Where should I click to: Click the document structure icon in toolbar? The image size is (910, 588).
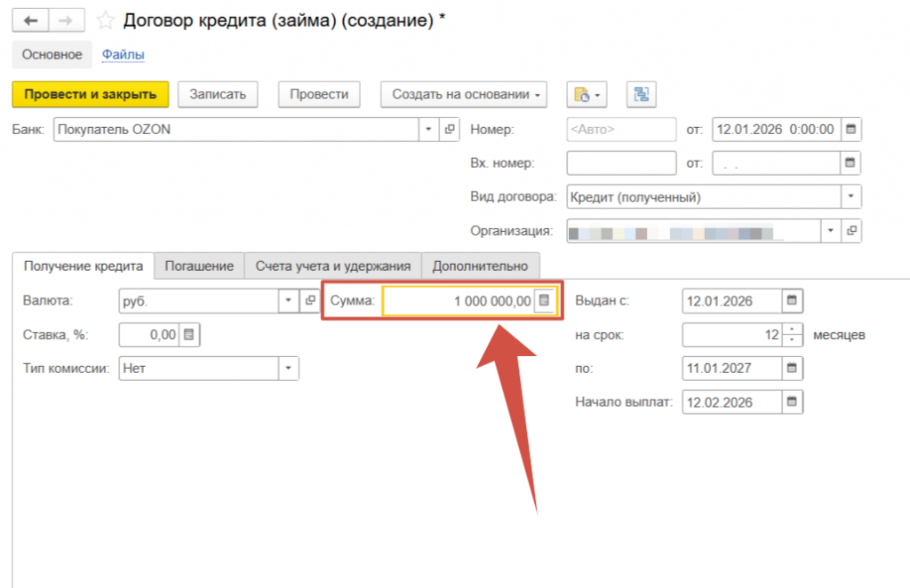[x=641, y=94]
